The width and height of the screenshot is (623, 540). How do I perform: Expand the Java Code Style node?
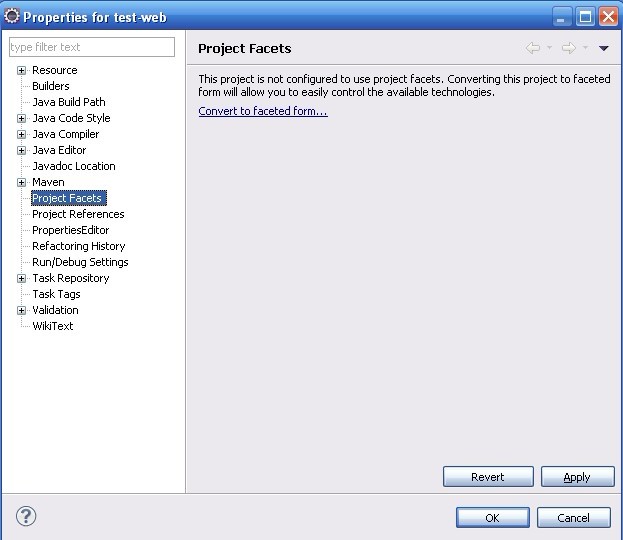click(x=22, y=118)
